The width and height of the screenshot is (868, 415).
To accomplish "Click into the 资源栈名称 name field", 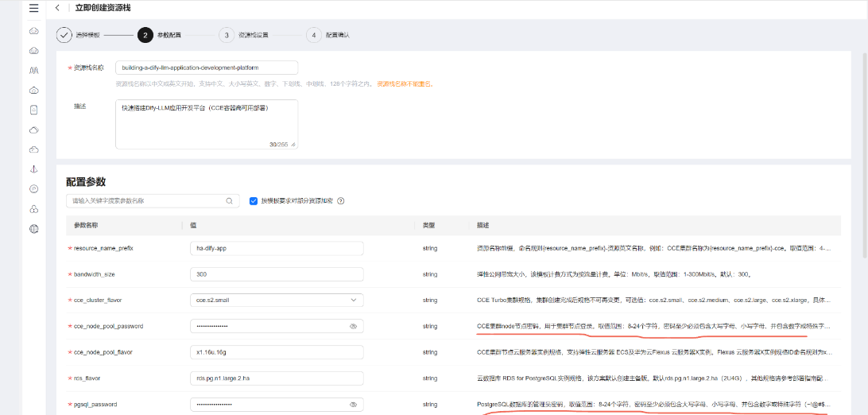I will [x=207, y=68].
